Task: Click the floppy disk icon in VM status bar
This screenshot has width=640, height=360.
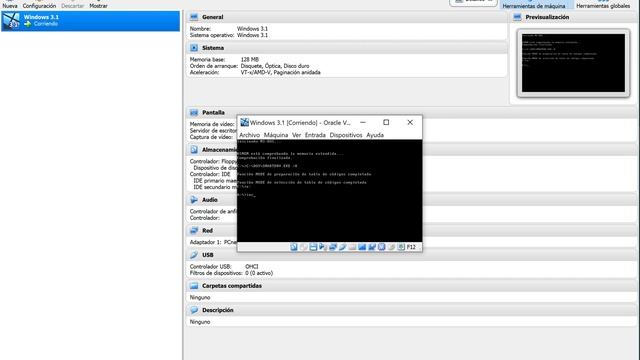Action: (x=313, y=247)
